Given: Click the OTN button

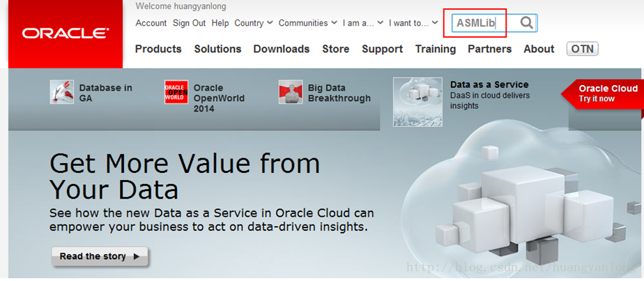Looking at the screenshot, I should tap(583, 49).
